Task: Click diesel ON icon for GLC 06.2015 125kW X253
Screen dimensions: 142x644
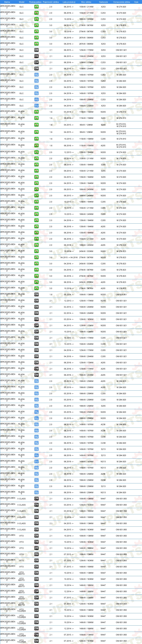Action: (x=36, y=50)
